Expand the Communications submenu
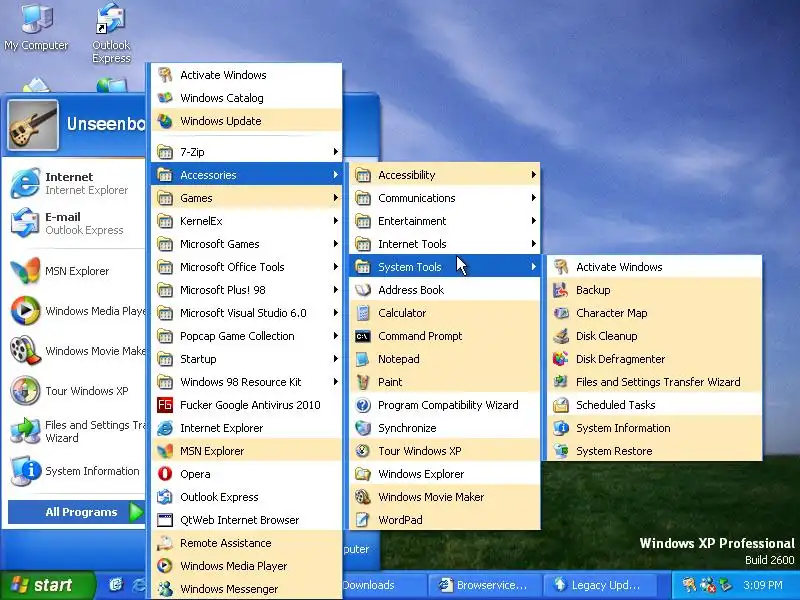 [444, 197]
